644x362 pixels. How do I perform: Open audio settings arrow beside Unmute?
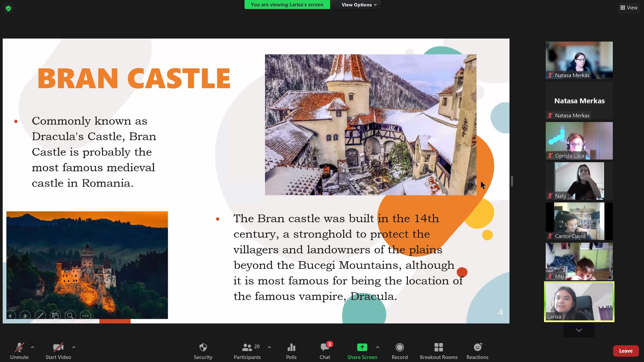(x=33, y=347)
